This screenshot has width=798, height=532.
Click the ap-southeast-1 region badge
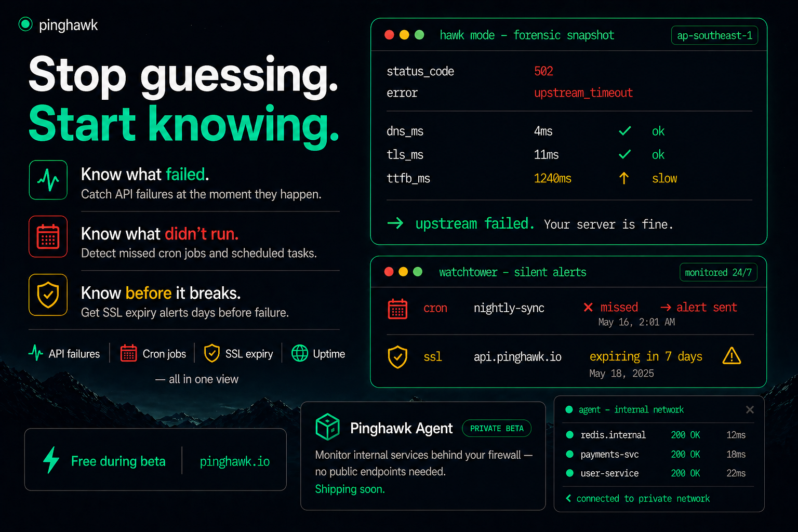714,35
